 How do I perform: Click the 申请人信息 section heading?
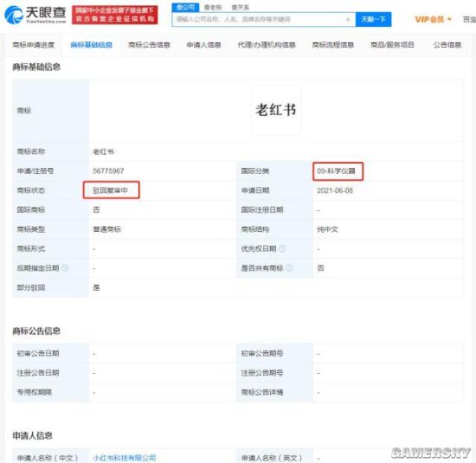coord(33,435)
